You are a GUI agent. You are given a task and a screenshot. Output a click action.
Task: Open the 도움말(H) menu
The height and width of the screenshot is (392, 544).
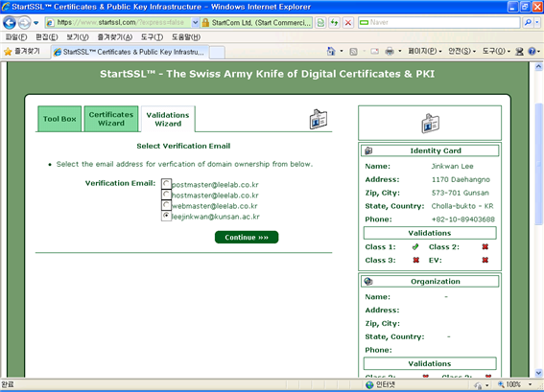pyautogui.click(x=186, y=37)
